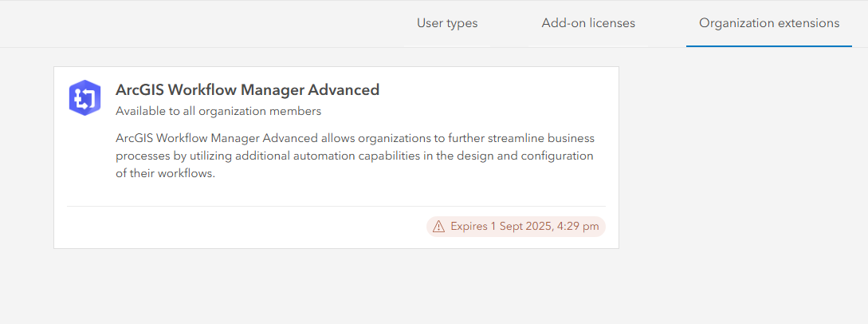Click blank card space right of the title
This screenshot has width=868, height=324.
[x=494, y=90]
